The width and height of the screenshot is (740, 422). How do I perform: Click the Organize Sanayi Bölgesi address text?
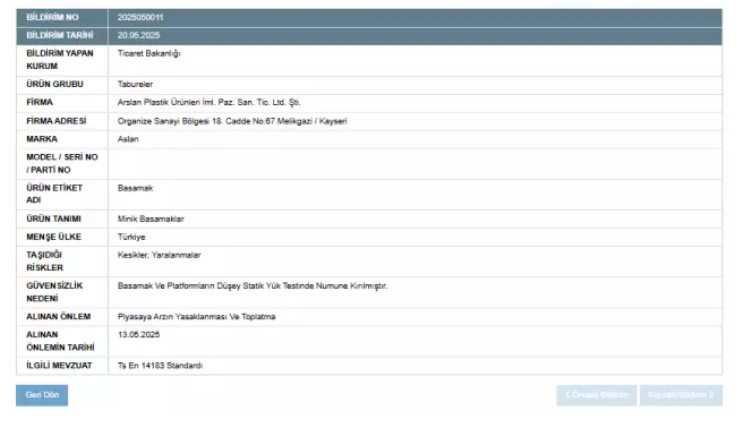point(232,121)
